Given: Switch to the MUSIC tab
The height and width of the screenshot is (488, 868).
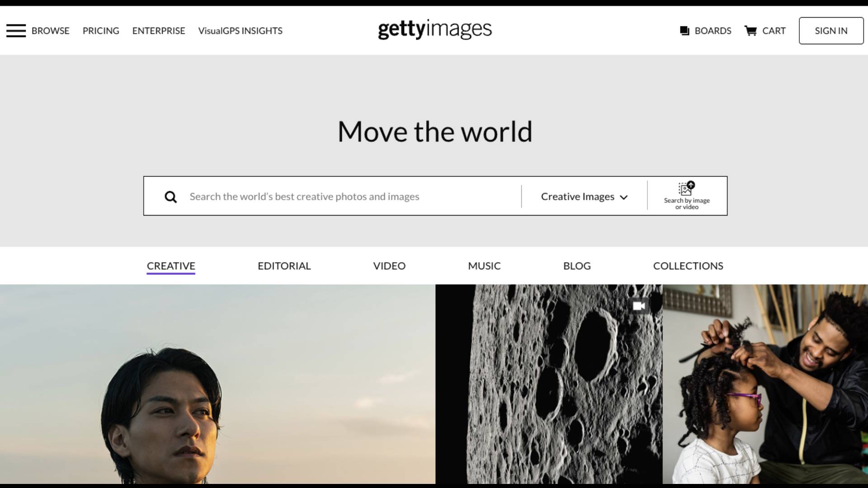Looking at the screenshot, I should 484,266.
